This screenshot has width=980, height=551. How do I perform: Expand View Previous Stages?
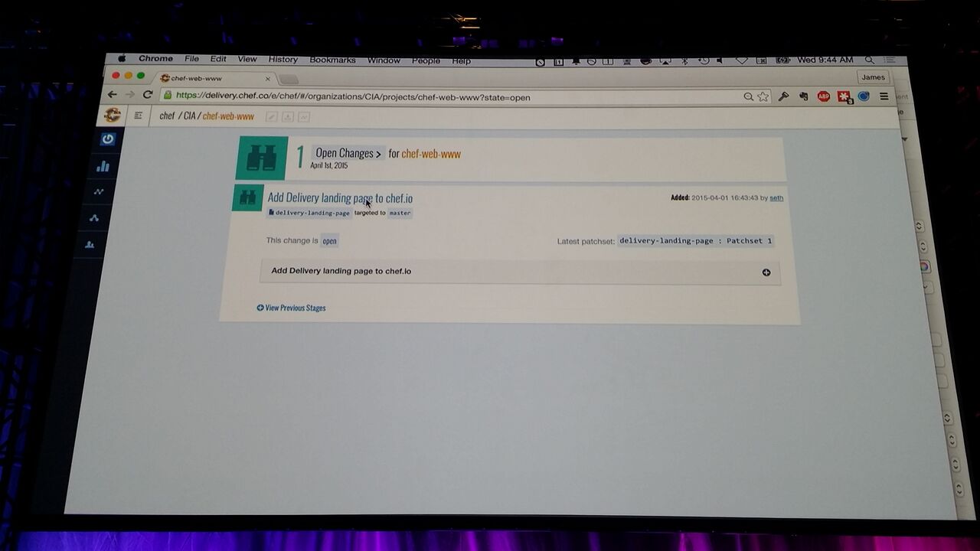point(291,308)
